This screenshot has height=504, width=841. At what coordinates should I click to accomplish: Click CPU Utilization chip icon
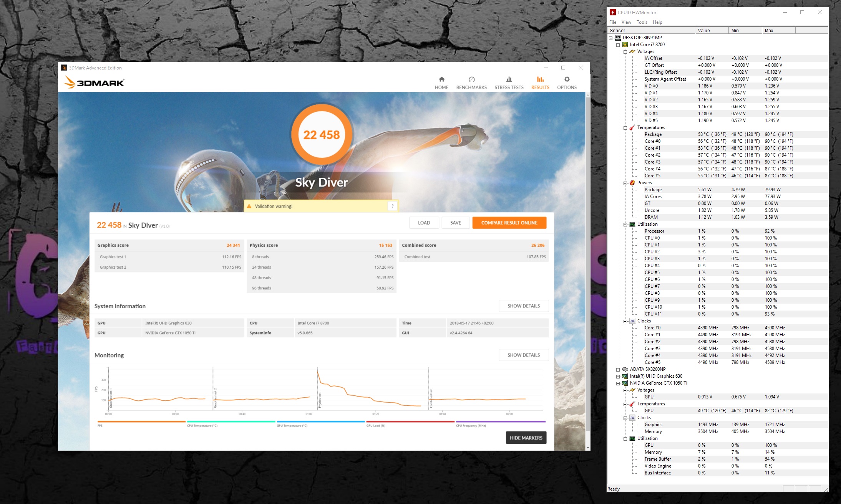[x=632, y=224]
